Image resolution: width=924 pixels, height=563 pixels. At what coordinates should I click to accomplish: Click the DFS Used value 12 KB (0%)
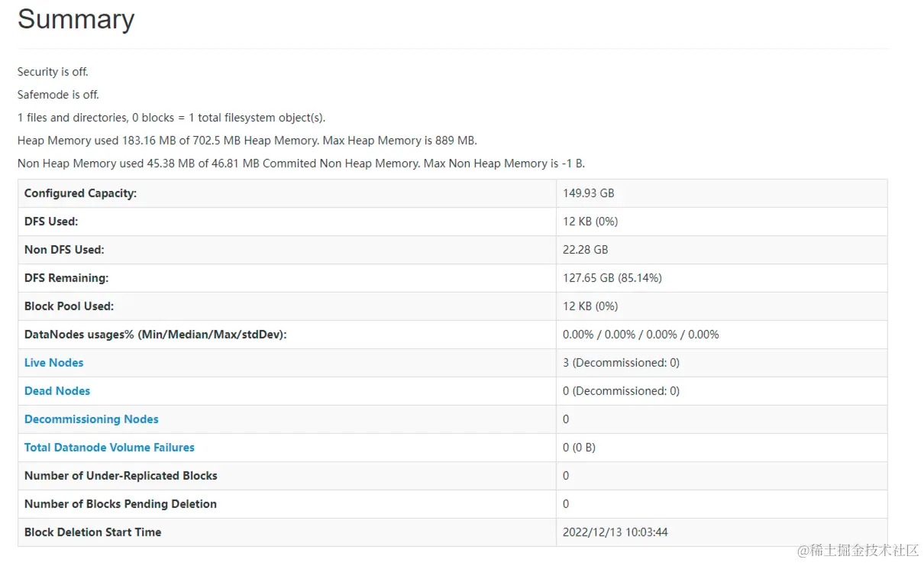tap(590, 222)
